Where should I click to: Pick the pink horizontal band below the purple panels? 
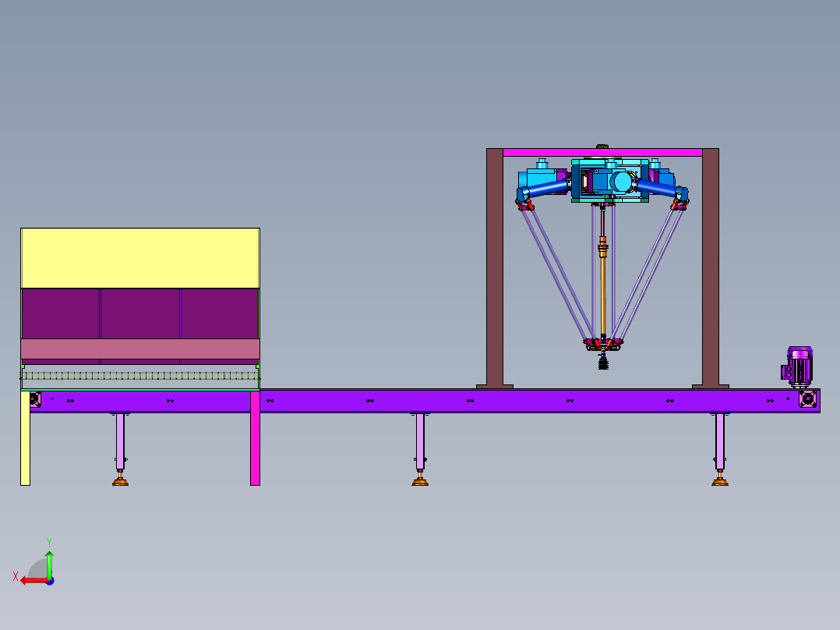(140, 349)
